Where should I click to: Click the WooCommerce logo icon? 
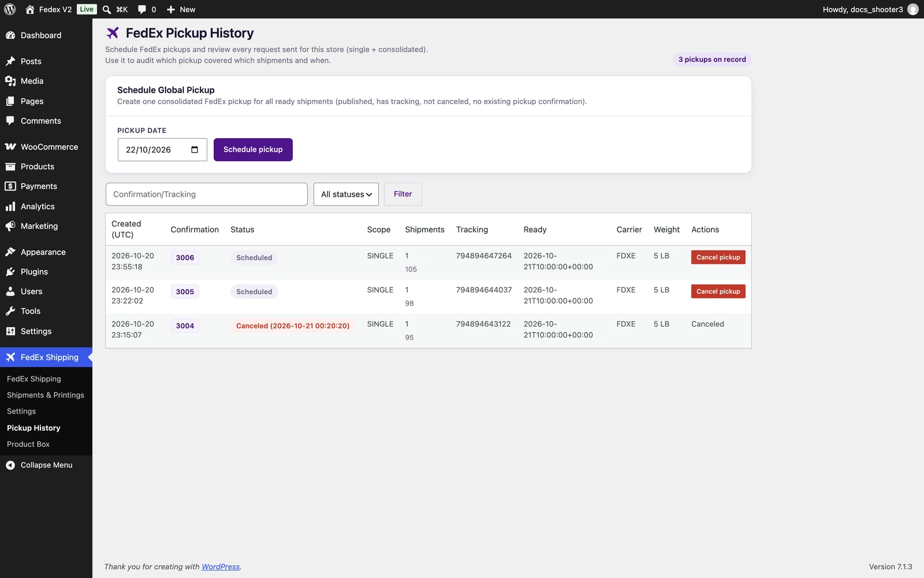[10, 147]
